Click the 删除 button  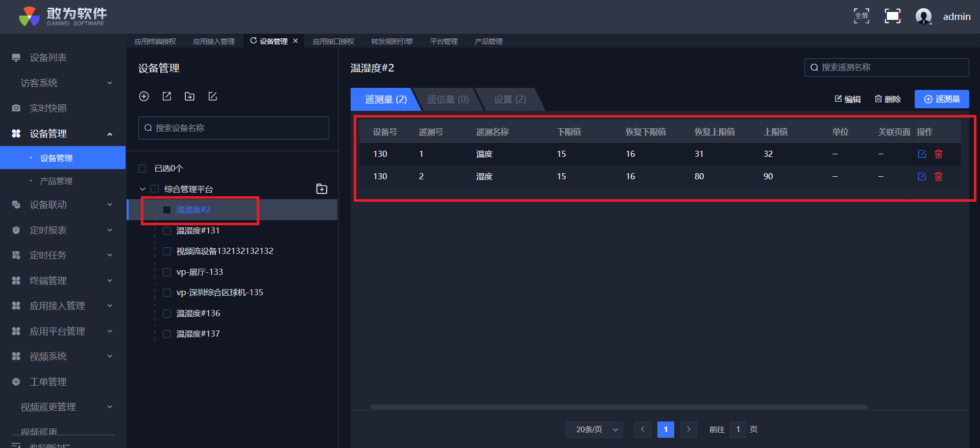(x=888, y=99)
